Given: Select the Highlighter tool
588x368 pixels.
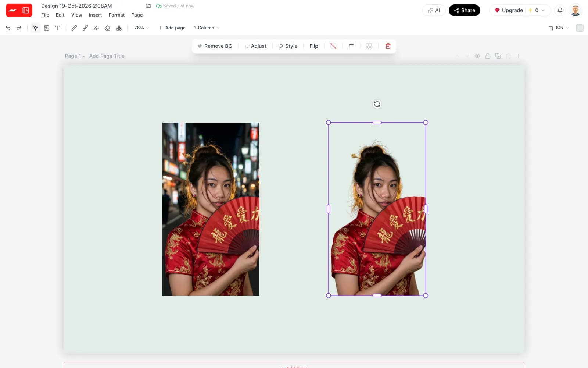Looking at the screenshot, I should (96, 28).
